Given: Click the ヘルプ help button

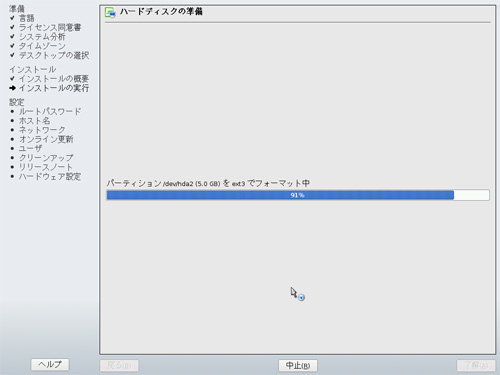Looking at the screenshot, I should (x=50, y=364).
